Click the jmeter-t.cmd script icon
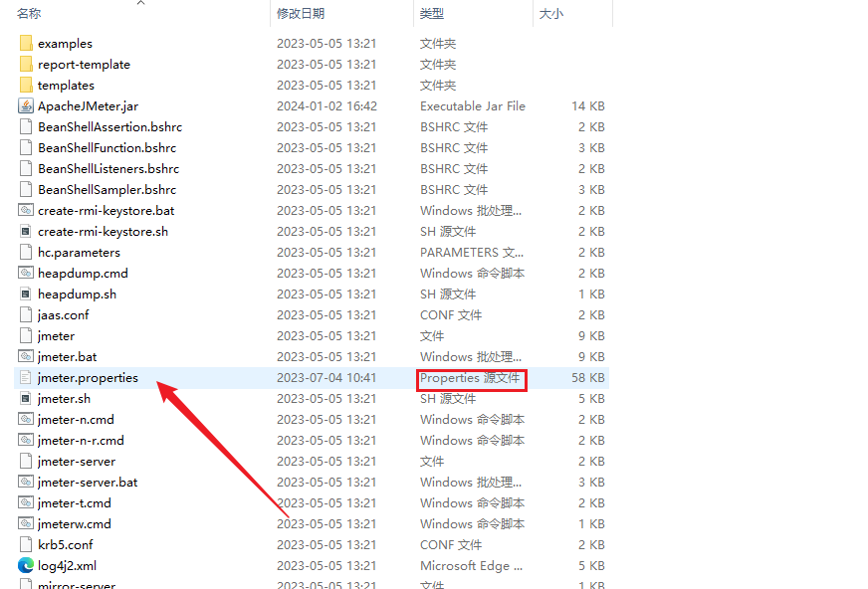This screenshot has height=589, width=868. pos(26,502)
